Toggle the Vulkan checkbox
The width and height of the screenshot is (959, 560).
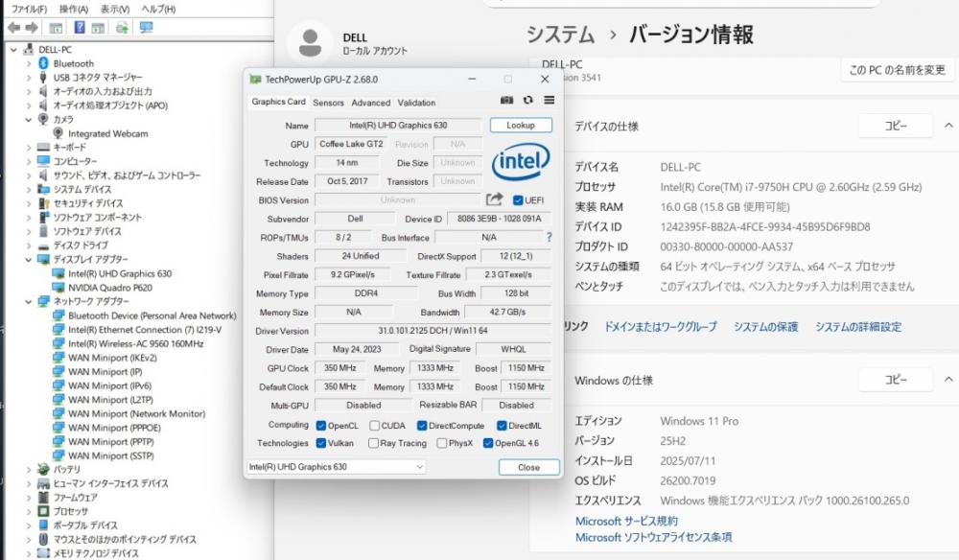pyautogui.click(x=321, y=443)
